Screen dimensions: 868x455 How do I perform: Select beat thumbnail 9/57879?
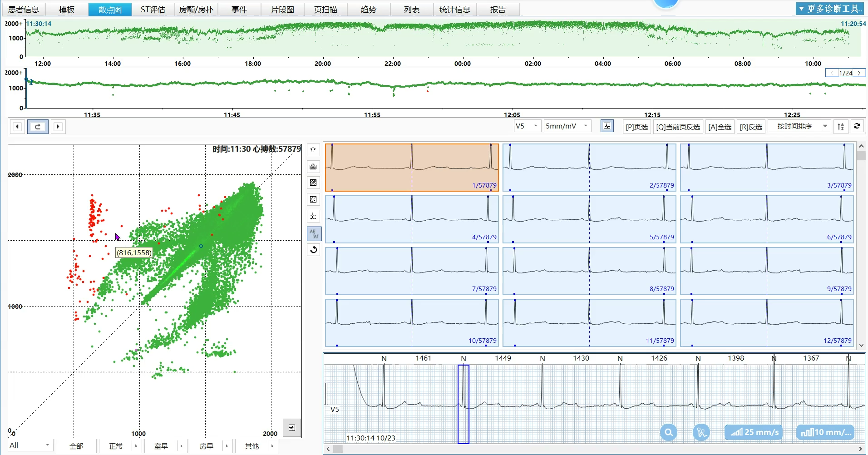[767, 271]
